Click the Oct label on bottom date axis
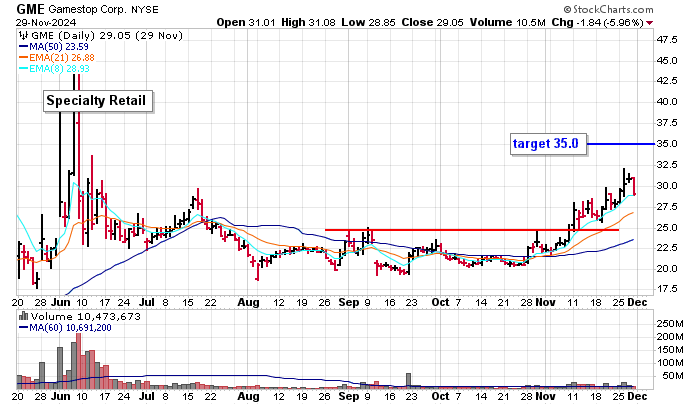This screenshot has width=700, height=405. pos(440,396)
